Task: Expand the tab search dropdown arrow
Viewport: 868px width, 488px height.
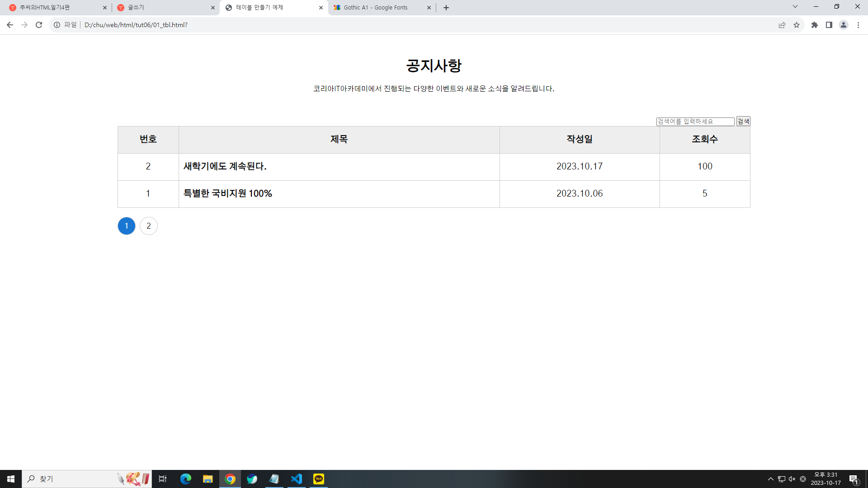Action: pos(795,7)
